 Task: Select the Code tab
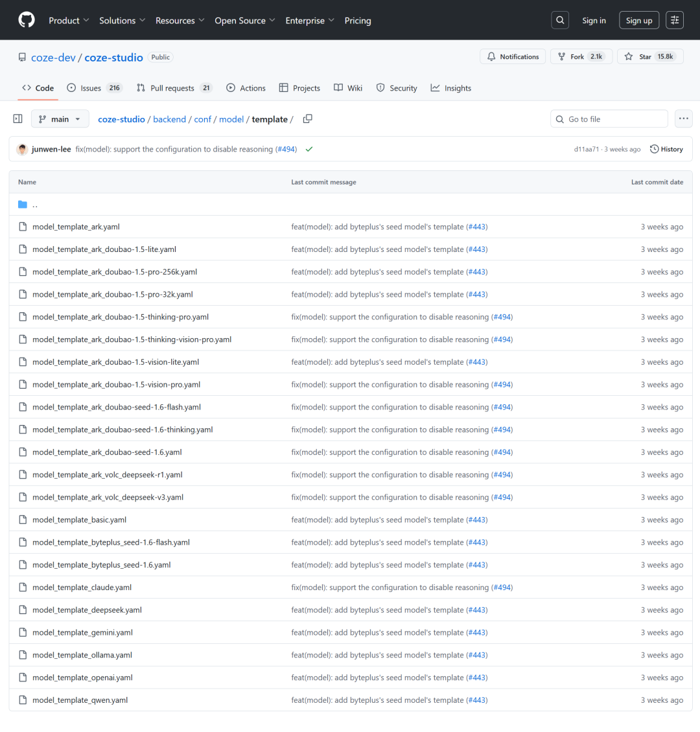(x=38, y=87)
